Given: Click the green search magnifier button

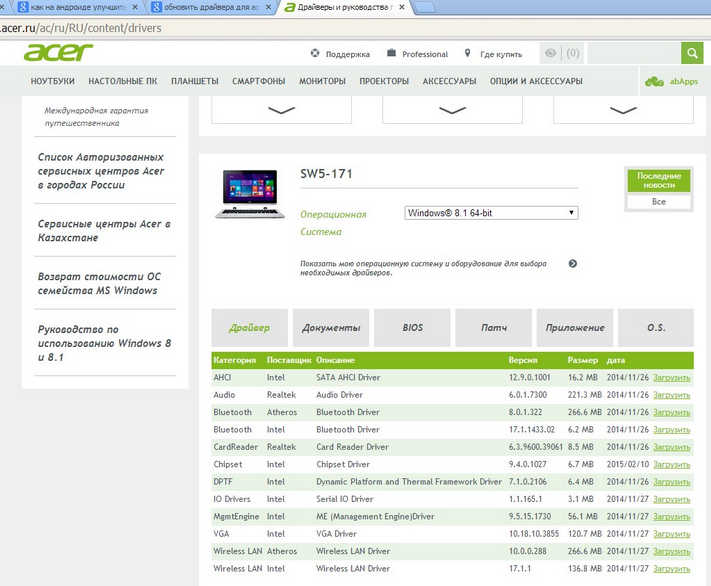Looking at the screenshot, I should pos(692,54).
